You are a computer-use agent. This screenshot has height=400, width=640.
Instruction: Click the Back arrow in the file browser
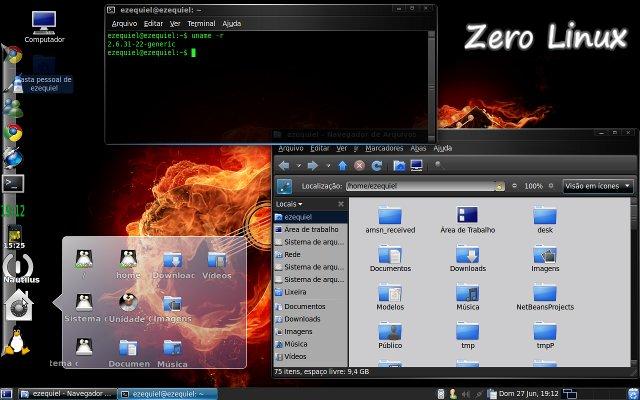pos(284,166)
